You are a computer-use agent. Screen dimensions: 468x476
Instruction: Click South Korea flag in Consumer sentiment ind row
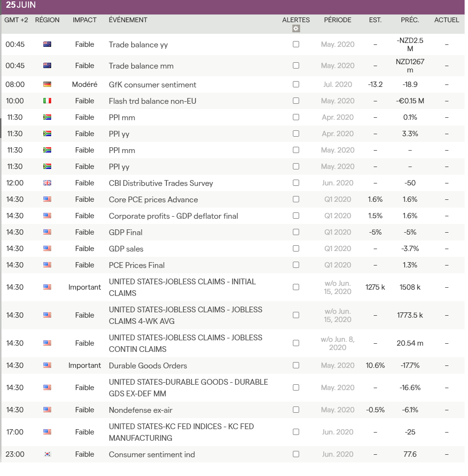[x=47, y=454]
